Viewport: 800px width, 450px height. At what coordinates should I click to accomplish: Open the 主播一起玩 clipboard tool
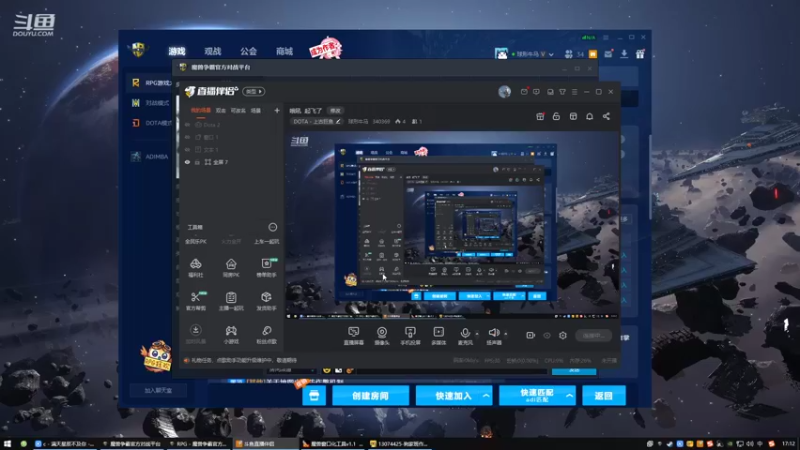click(x=231, y=301)
